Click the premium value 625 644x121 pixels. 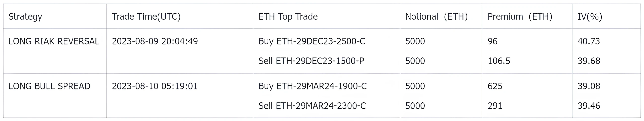[495, 86]
